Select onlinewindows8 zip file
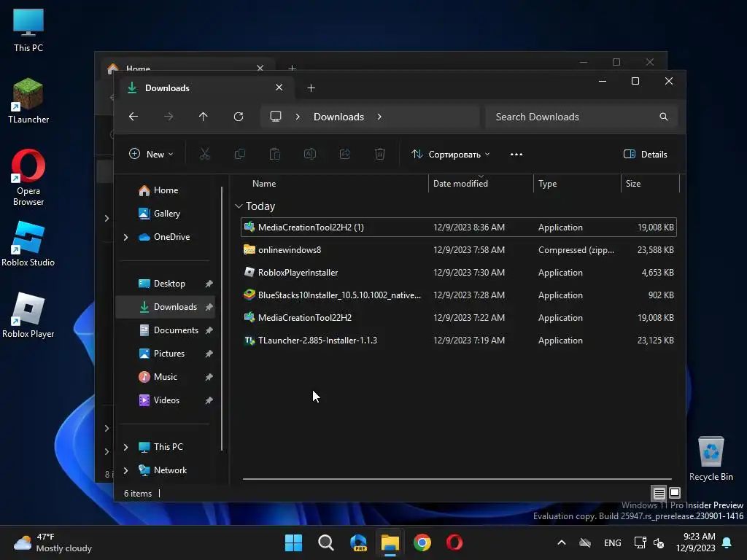 [459, 250]
